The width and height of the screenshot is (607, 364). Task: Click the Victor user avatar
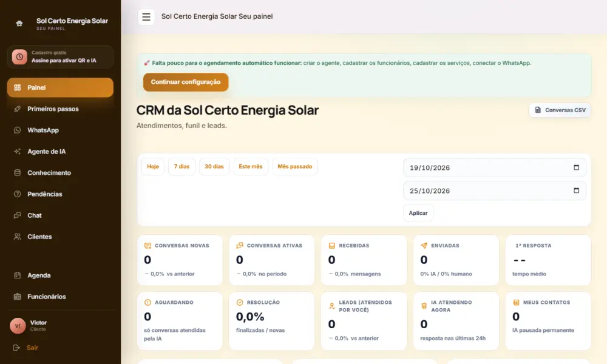(18, 326)
